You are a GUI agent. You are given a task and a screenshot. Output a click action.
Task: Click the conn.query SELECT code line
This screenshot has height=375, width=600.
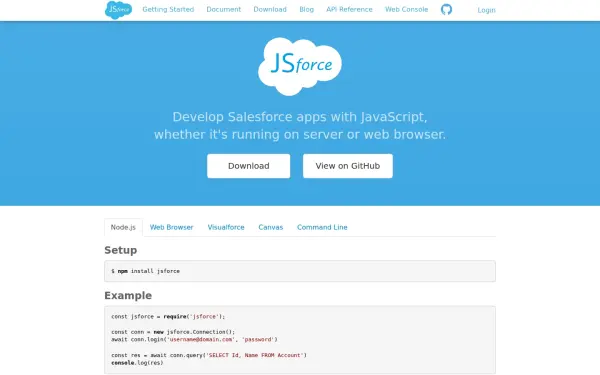209,355
